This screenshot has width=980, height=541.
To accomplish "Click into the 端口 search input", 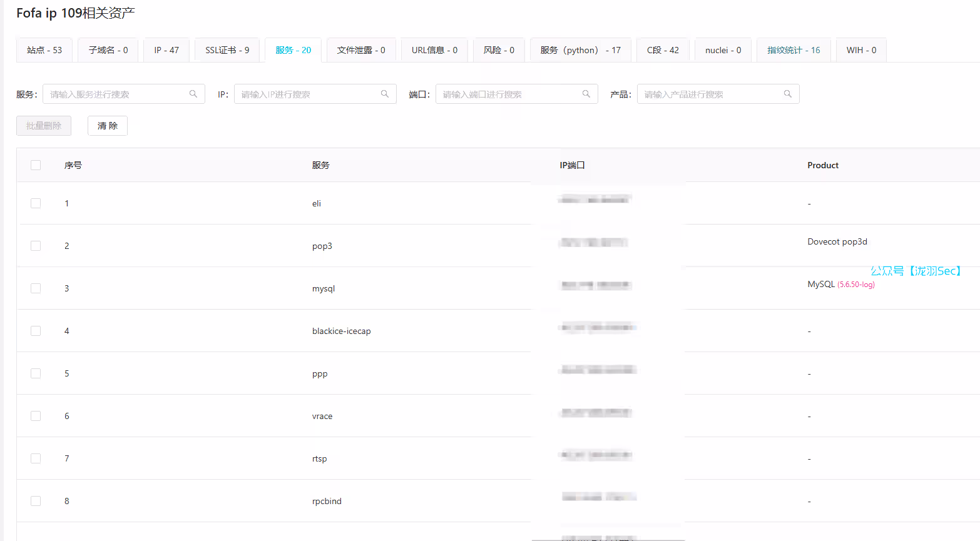I will pos(509,94).
